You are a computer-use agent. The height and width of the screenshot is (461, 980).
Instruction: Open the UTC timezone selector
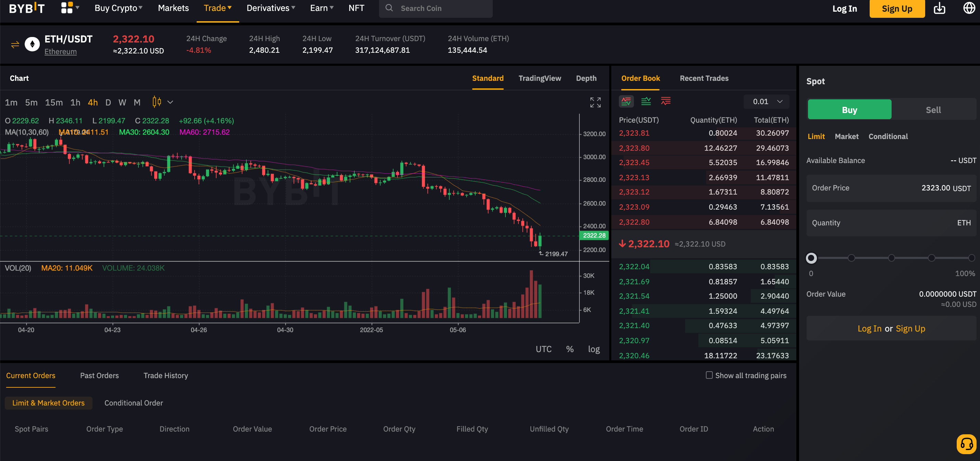pyautogui.click(x=543, y=349)
